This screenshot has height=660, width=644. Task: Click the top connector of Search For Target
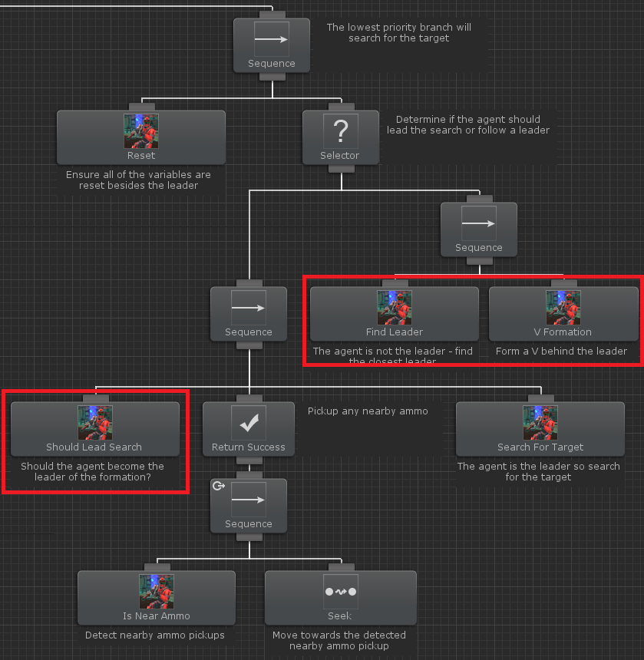pyautogui.click(x=541, y=398)
